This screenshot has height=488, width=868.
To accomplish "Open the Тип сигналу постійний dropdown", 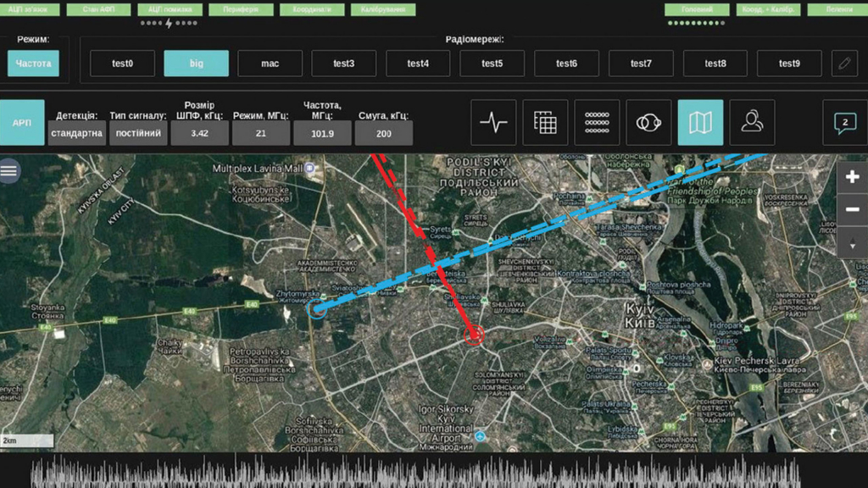I will click(138, 133).
